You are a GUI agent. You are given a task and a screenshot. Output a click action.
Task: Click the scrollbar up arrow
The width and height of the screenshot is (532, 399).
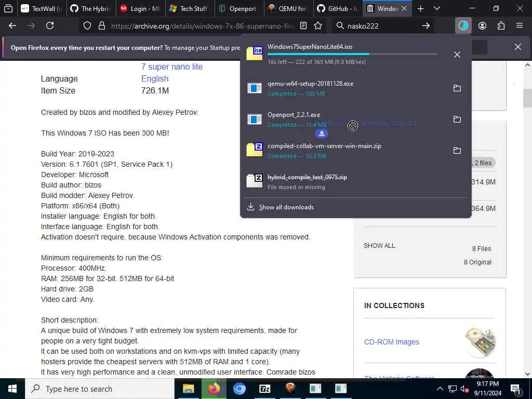point(527,65)
